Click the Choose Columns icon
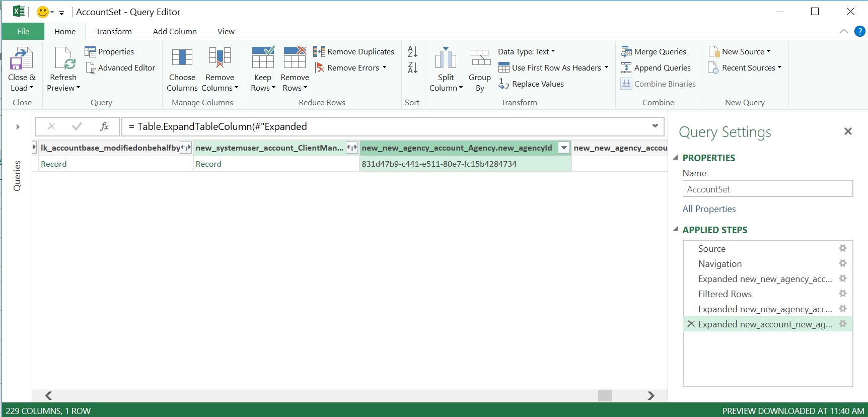This screenshot has height=417, width=868. (182, 57)
